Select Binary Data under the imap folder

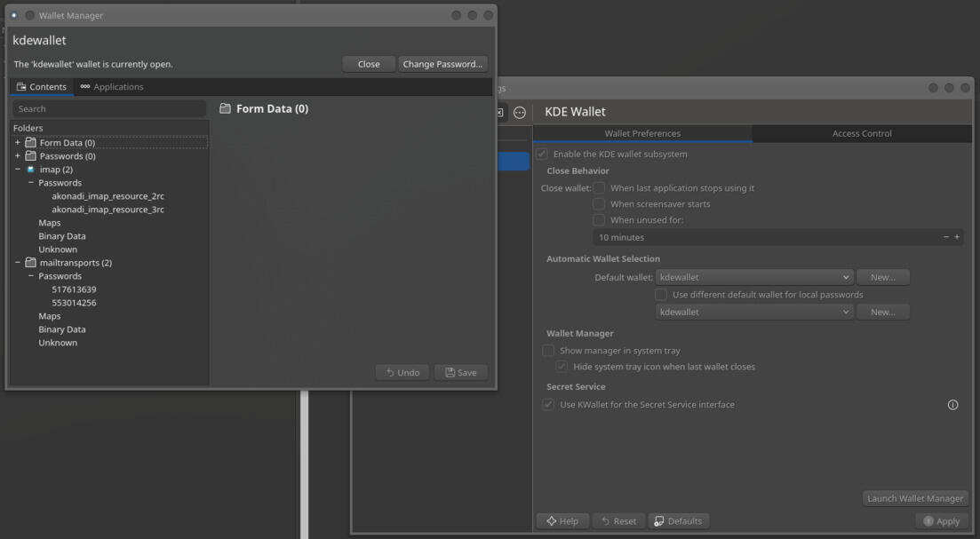(62, 236)
